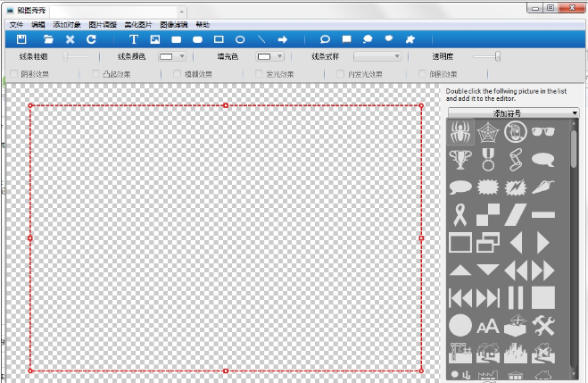Click the insert image tool icon

click(155, 40)
